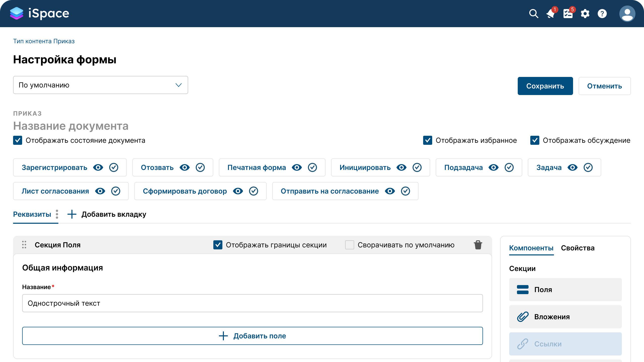
Task: Uncheck Отображать состояние документа
Action: 17,141
